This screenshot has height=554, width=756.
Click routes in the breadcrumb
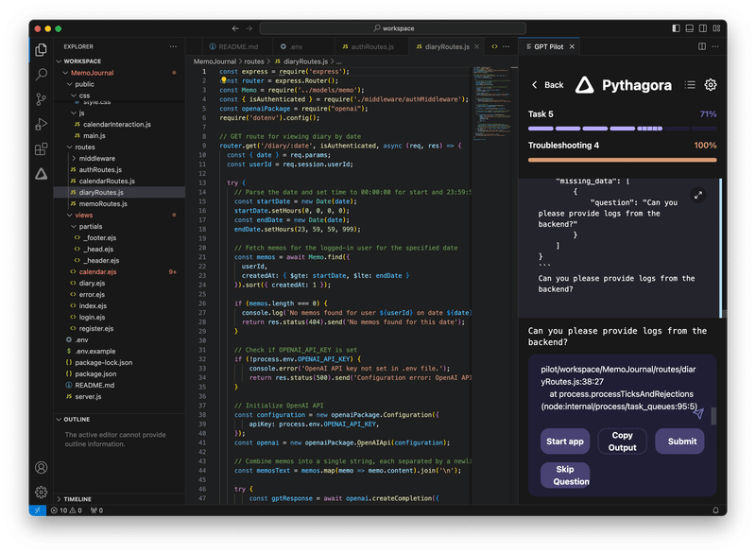coord(254,61)
